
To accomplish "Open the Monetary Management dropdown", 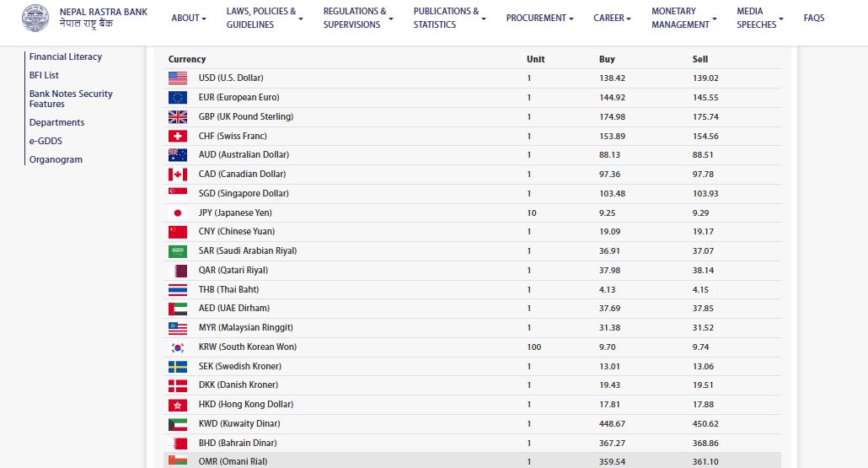I will [684, 18].
